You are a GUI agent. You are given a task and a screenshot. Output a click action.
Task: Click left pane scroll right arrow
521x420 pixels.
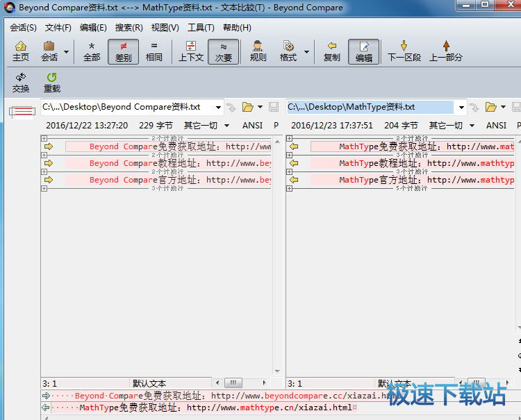tap(264, 383)
